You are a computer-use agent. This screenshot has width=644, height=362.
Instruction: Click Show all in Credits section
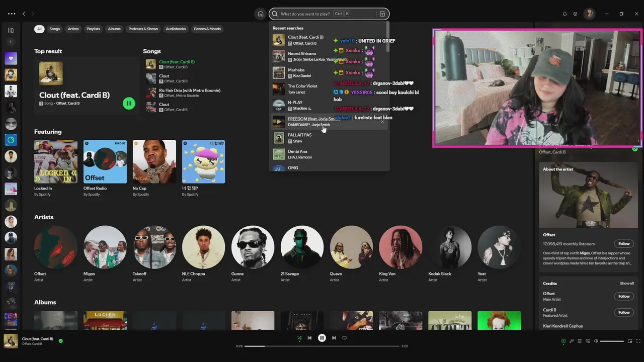click(x=627, y=284)
